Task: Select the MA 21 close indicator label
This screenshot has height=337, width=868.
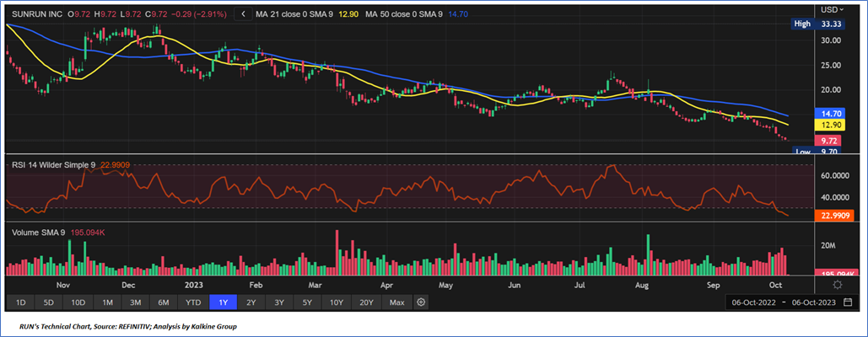Action: [294, 14]
